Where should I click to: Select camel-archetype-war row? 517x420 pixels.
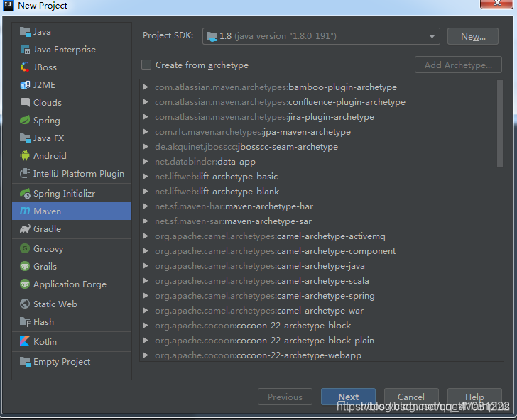click(x=318, y=310)
